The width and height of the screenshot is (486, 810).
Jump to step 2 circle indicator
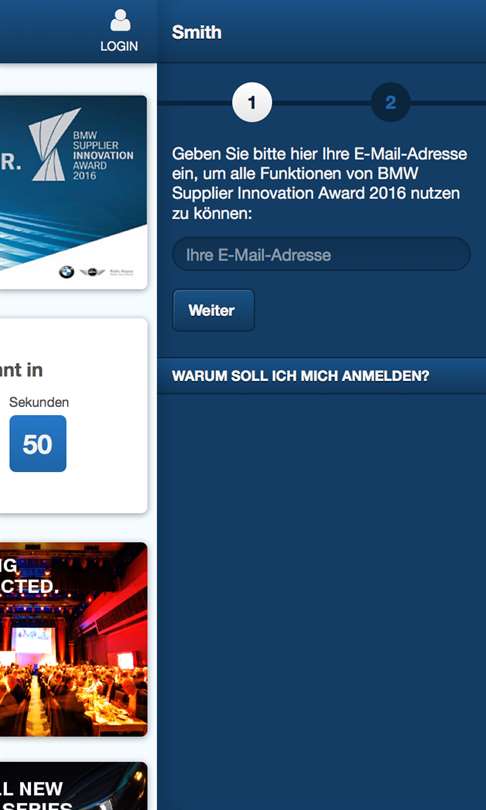pos(390,103)
